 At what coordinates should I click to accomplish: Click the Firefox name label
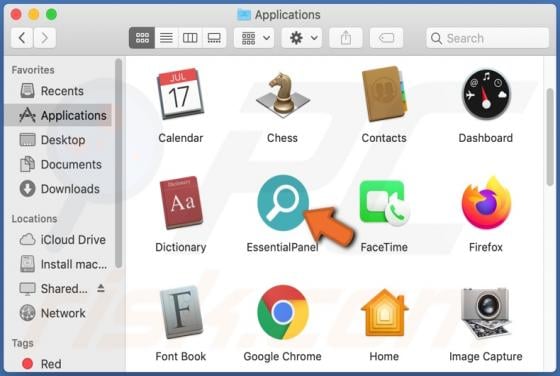pyautogui.click(x=486, y=247)
